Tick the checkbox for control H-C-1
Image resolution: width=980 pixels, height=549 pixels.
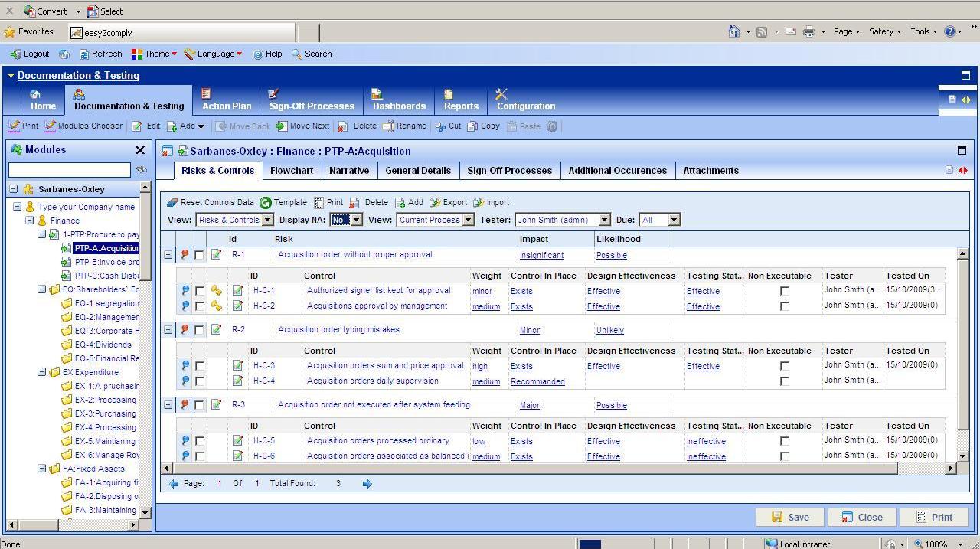(200, 291)
